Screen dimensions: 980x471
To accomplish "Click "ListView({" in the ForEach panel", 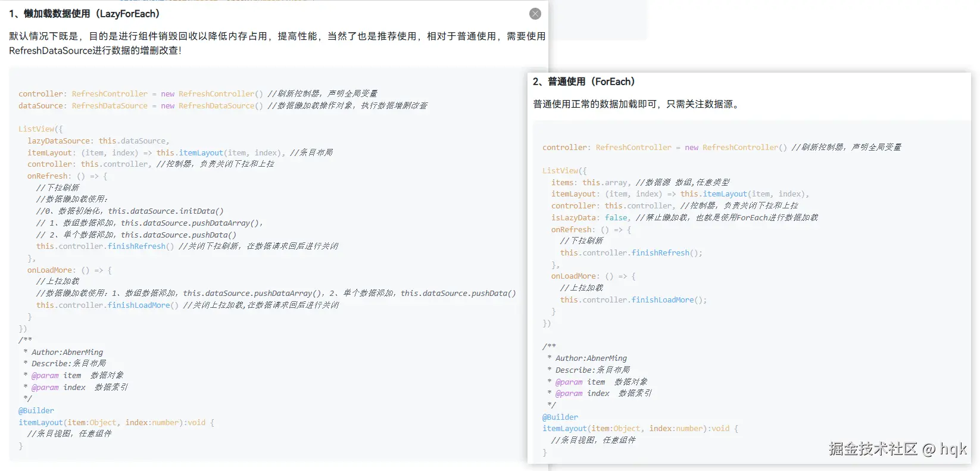I will 564,171.
